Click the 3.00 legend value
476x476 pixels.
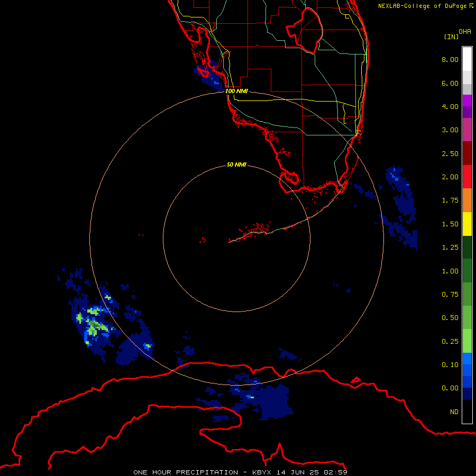[x=450, y=130]
